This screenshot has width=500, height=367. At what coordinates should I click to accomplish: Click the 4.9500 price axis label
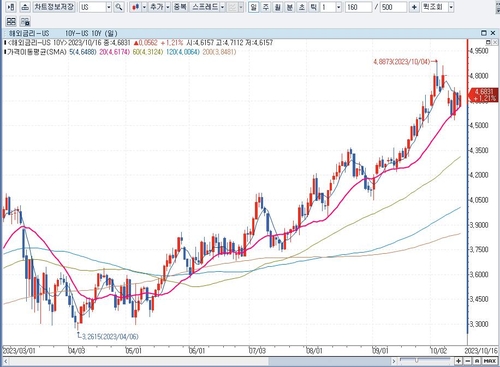click(x=479, y=51)
